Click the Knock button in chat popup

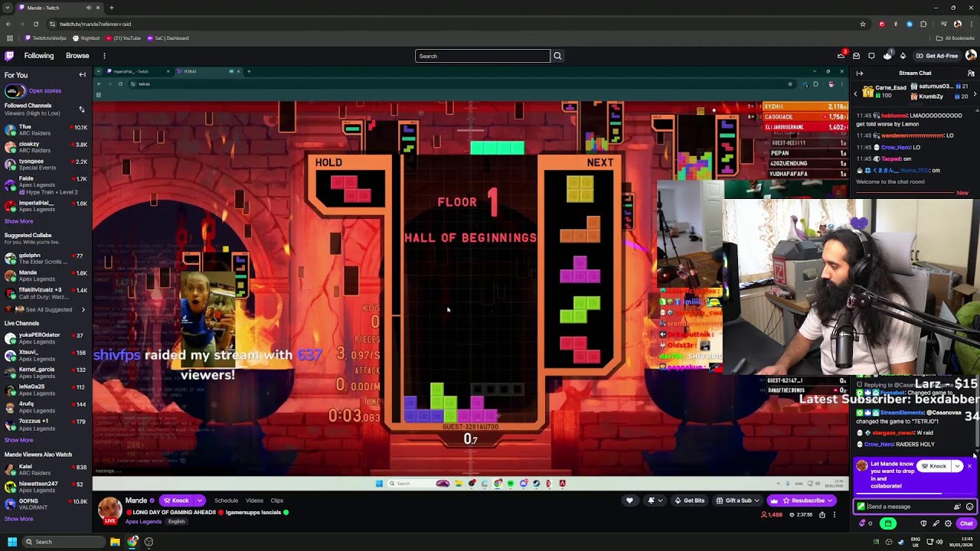tap(933, 466)
